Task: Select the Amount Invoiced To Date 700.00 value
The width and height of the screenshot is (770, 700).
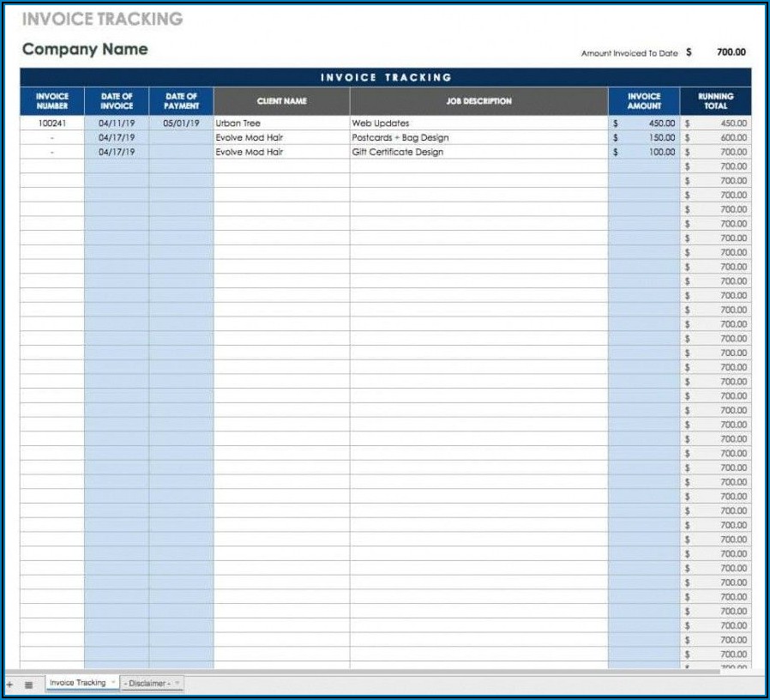Action: pyautogui.click(x=731, y=52)
